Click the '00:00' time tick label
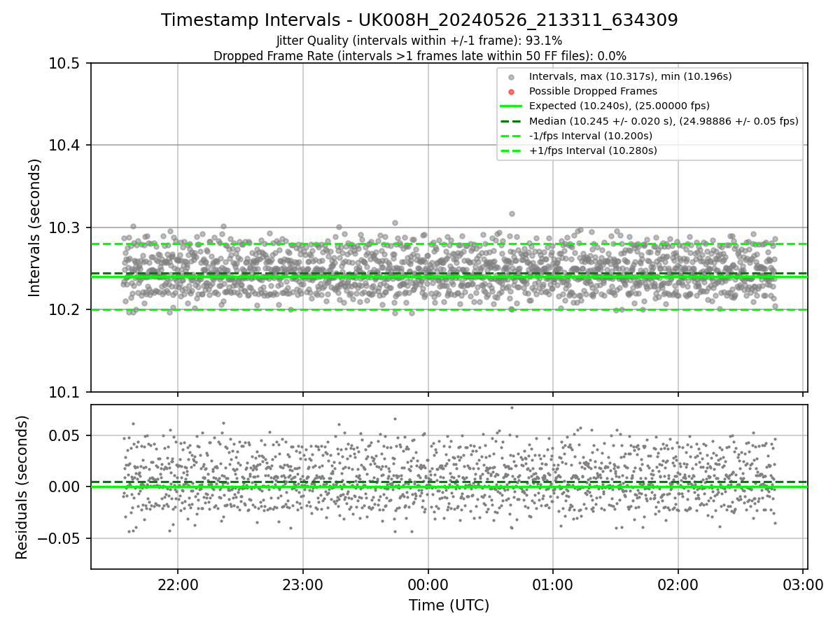 point(428,584)
